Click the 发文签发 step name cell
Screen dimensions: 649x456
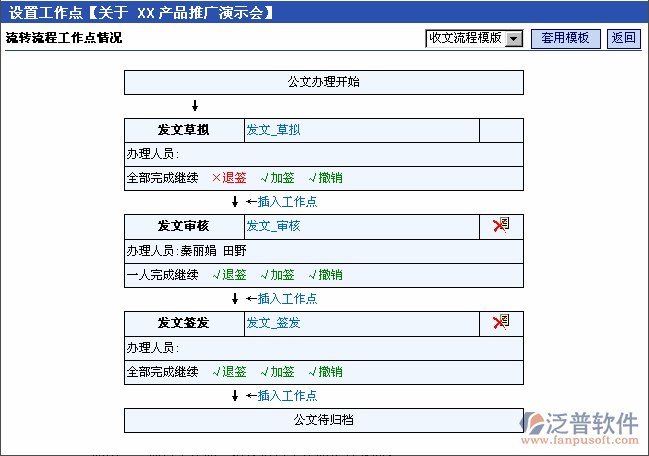pos(184,323)
